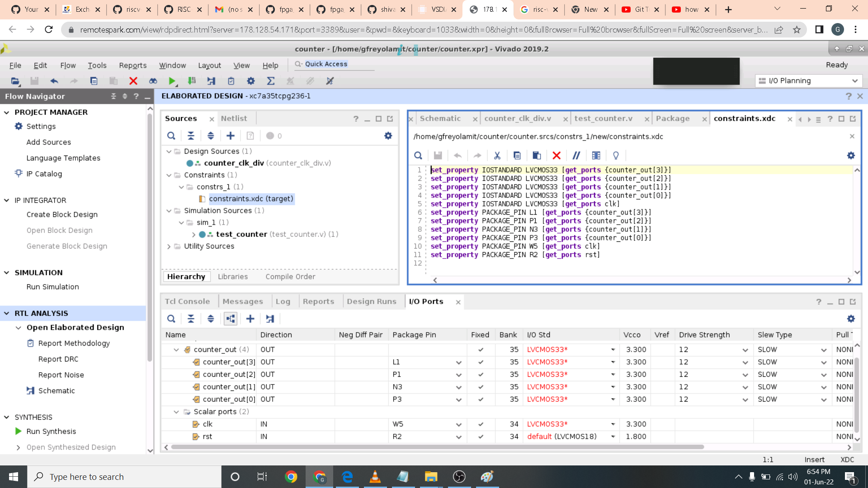Open the Reports menu
This screenshot has height=488, width=868.
click(x=132, y=65)
